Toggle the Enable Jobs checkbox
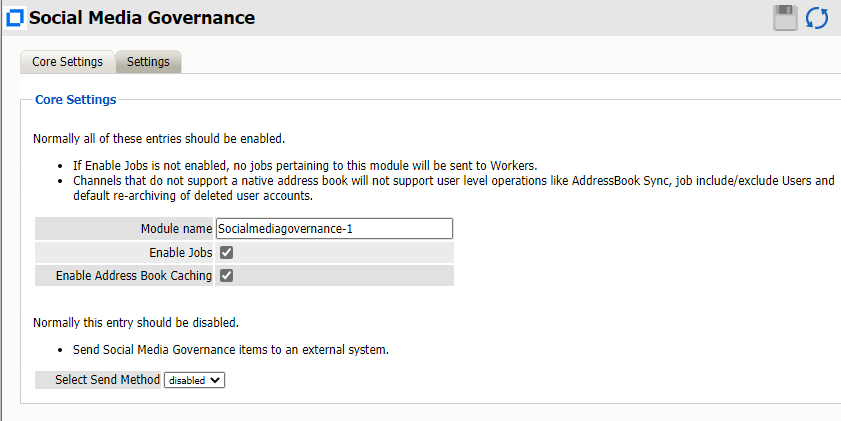Viewport: 841px width, 421px height. pyautogui.click(x=227, y=253)
